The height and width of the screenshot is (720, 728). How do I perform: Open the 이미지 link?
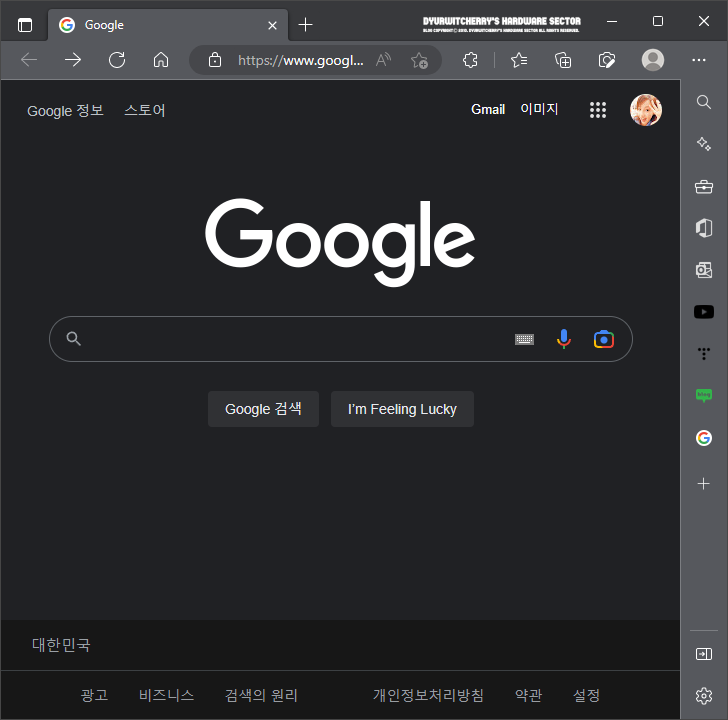tap(539, 109)
